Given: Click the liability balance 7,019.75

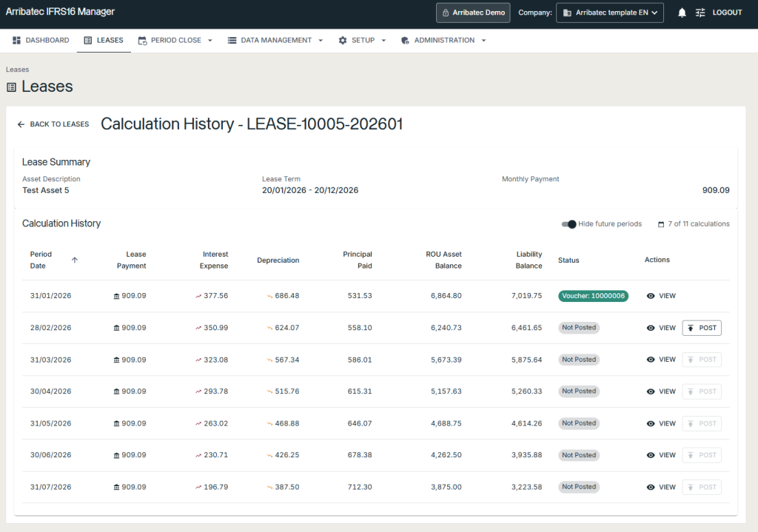Looking at the screenshot, I should point(526,296).
